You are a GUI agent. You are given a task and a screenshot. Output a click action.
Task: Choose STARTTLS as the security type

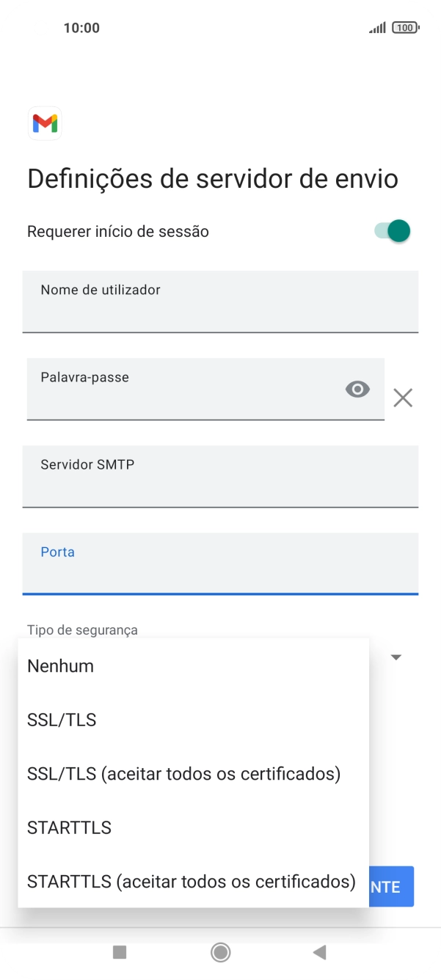tap(69, 827)
